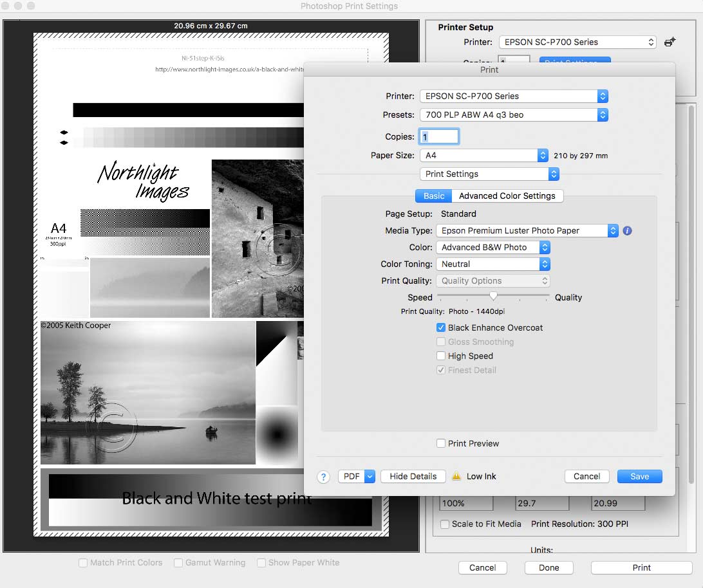Click the Done button
The image size is (703, 588).
point(548,568)
